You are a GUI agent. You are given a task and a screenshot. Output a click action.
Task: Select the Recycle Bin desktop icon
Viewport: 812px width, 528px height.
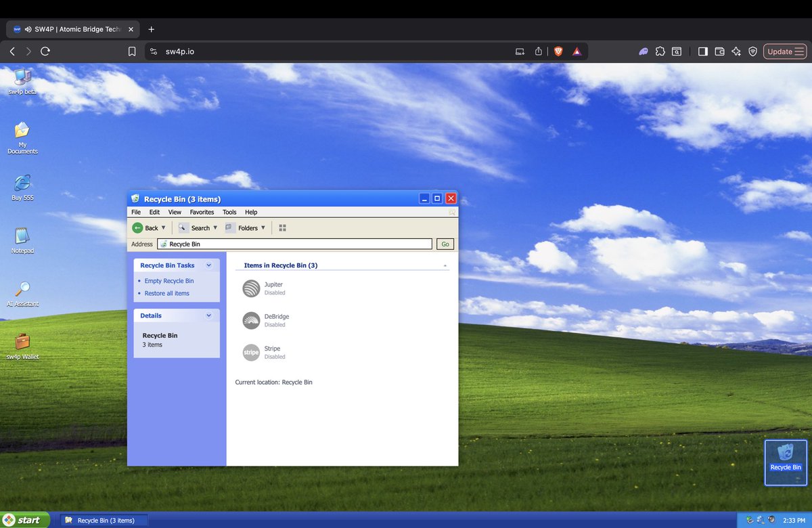pyautogui.click(x=786, y=462)
